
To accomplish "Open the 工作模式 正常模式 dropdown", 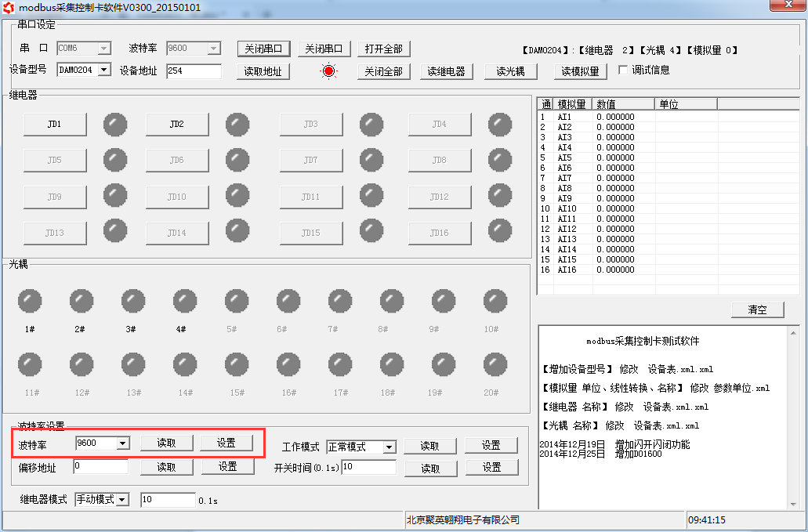I will (x=390, y=447).
